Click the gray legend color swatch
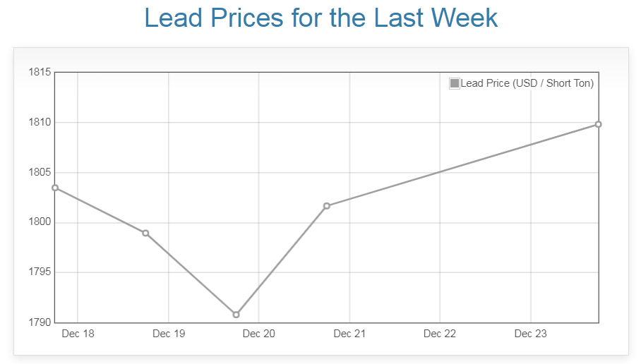641x364 pixels. (455, 83)
